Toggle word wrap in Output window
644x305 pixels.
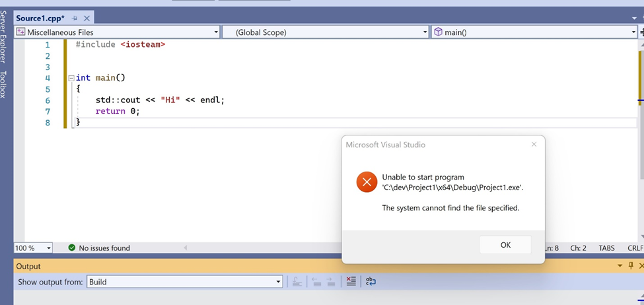coord(371,282)
